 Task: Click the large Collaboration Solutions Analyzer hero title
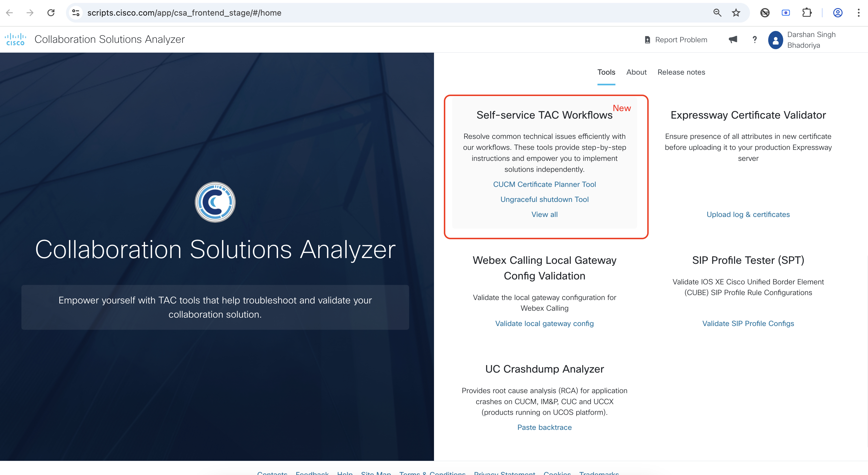tap(215, 250)
